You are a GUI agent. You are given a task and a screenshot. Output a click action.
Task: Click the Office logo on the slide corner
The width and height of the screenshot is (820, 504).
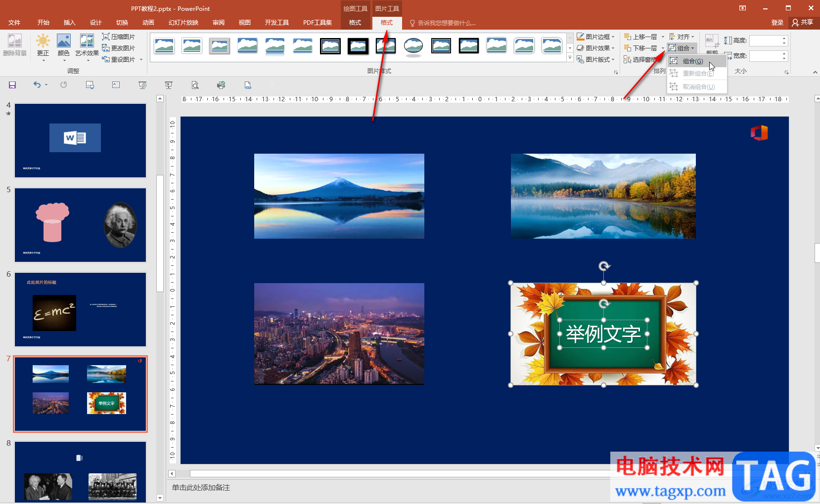[759, 133]
